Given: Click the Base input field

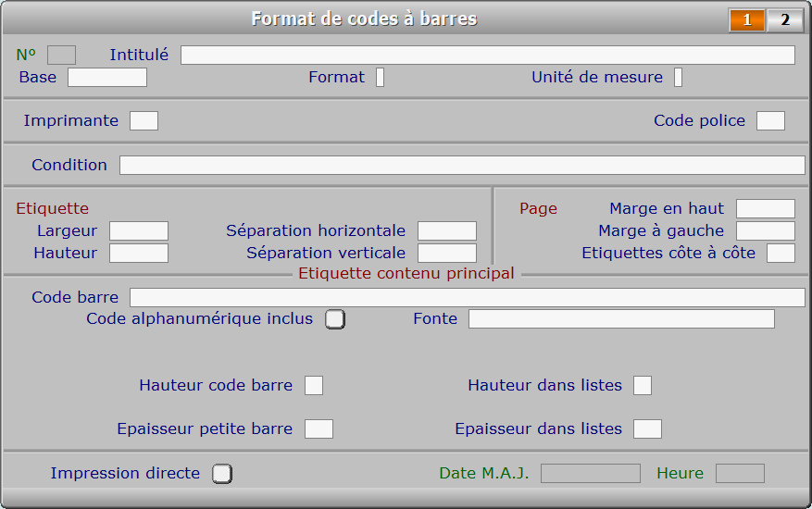Looking at the screenshot, I should (107, 77).
